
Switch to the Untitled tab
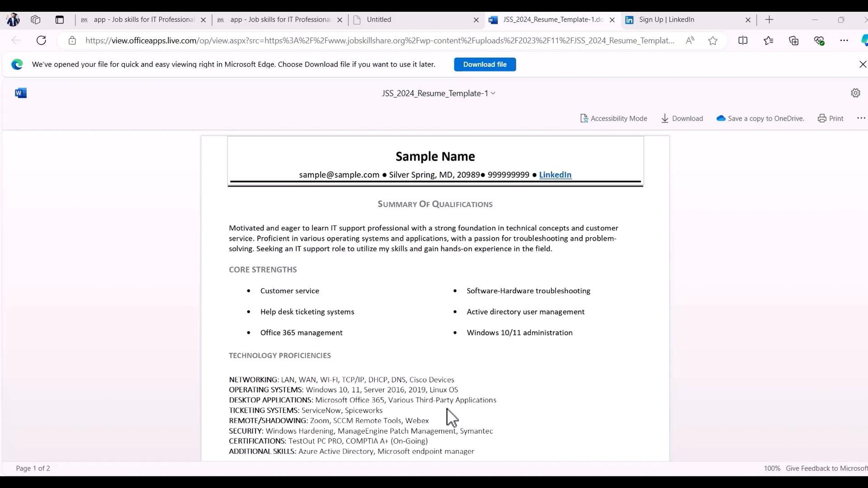point(416,19)
